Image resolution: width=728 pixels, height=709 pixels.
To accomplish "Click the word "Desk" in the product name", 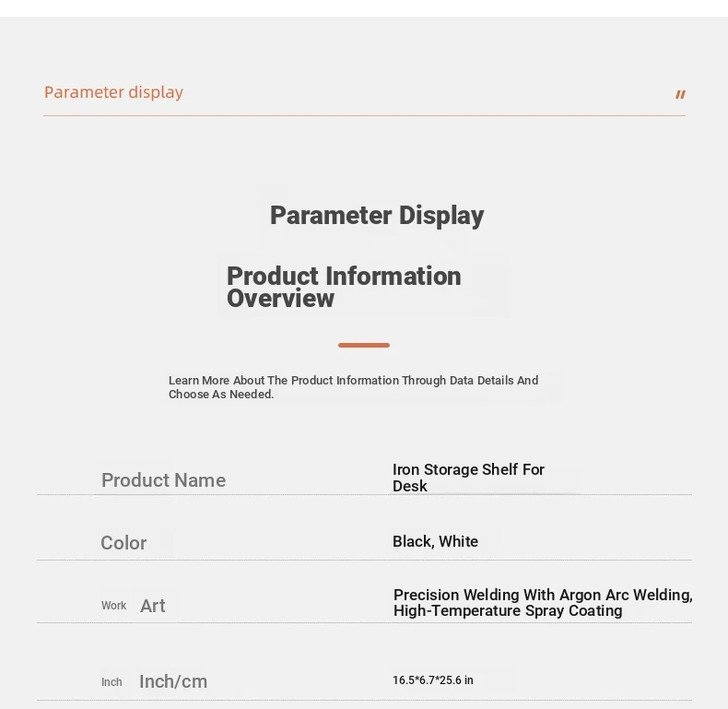I will pos(410,487).
